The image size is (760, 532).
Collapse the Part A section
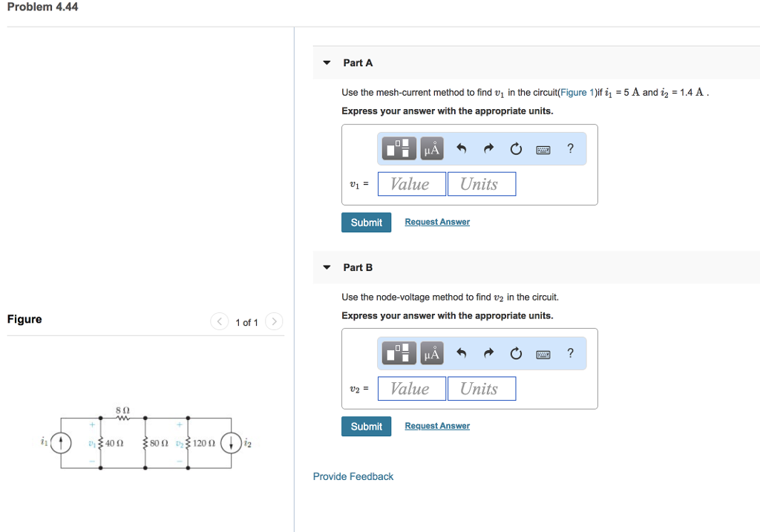pos(327,62)
